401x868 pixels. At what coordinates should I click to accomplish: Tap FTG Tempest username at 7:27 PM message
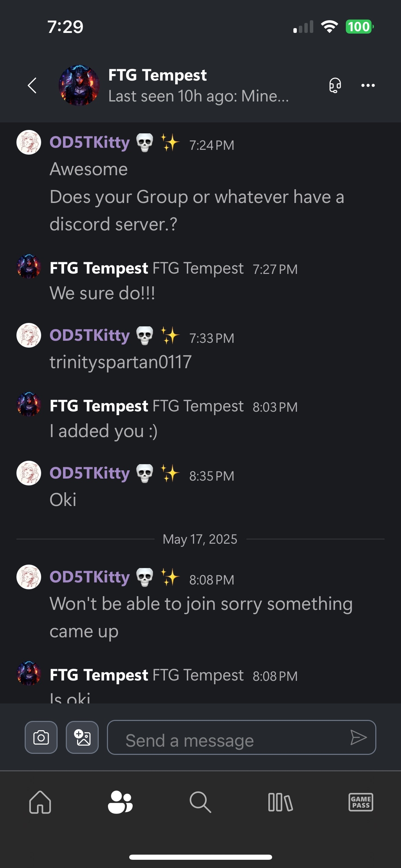[99, 268]
